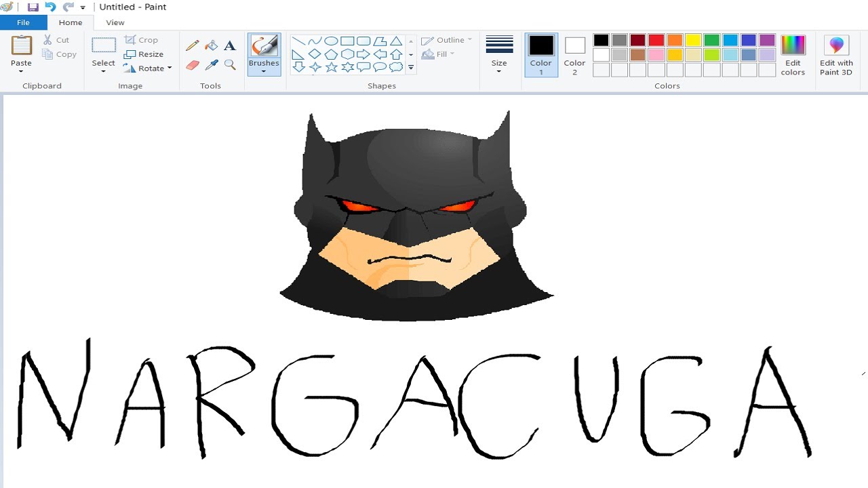Switch to the View tab

115,22
